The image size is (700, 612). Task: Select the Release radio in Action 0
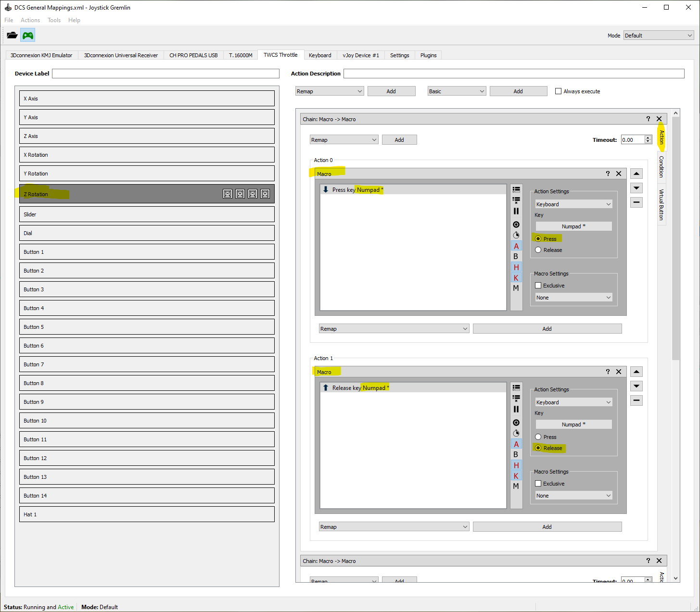pos(538,250)
